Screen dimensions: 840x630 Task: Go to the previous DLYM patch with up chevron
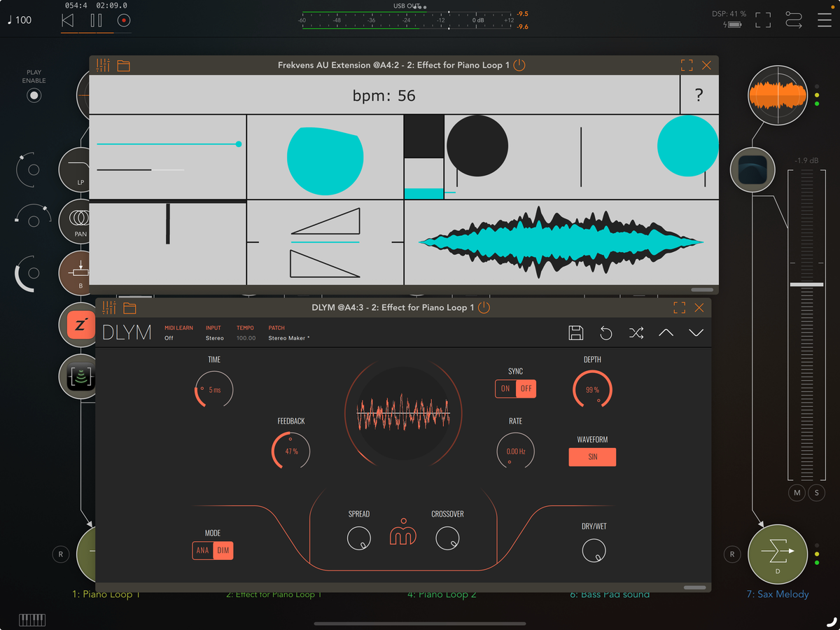[x=666, y=332]
